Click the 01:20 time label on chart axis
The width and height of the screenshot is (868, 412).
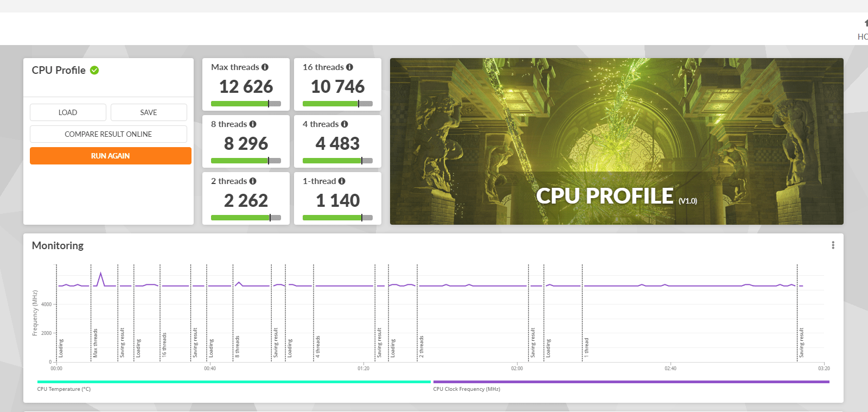[363, 369]
